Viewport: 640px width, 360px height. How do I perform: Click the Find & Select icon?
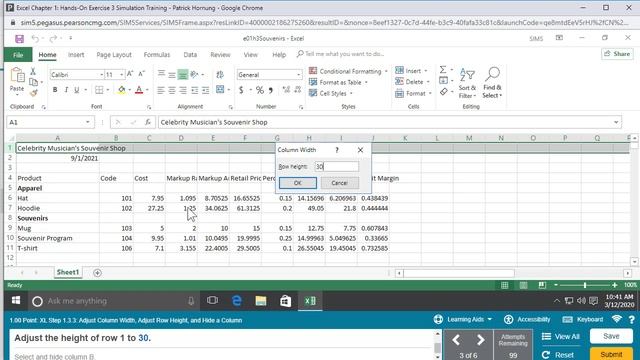492,83
